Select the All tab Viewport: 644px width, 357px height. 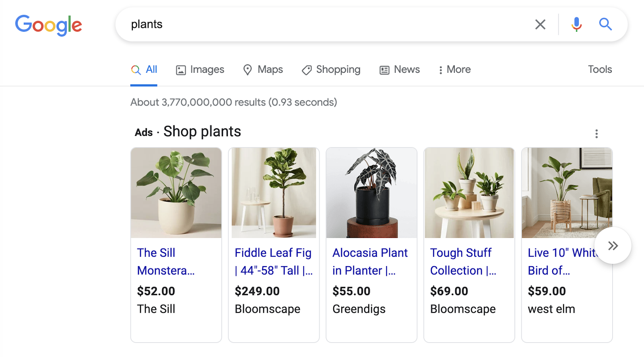point(144,70)
